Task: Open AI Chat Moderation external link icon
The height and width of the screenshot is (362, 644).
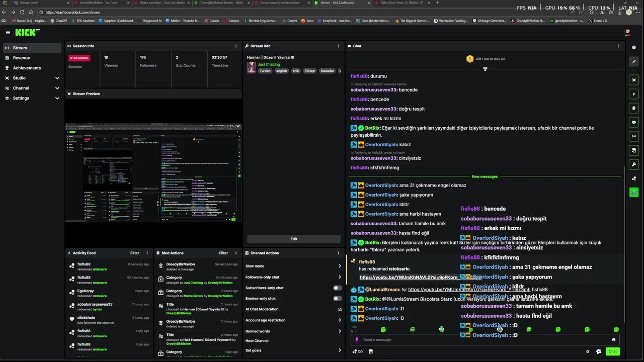Action: pos(340,309)
